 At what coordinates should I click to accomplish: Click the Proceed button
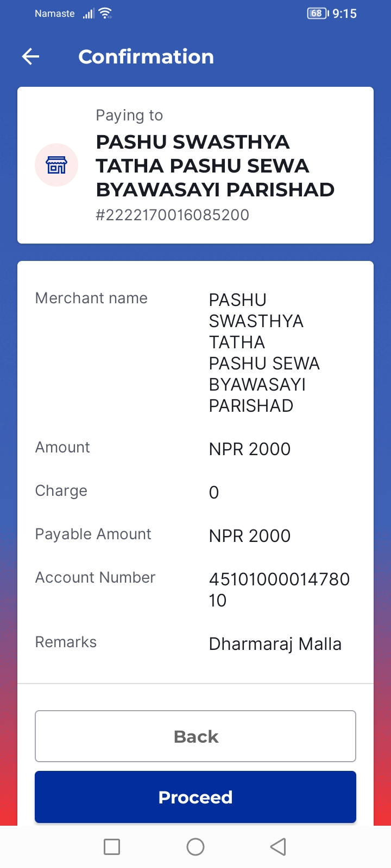pyautogui.click(x=195, y=797)
